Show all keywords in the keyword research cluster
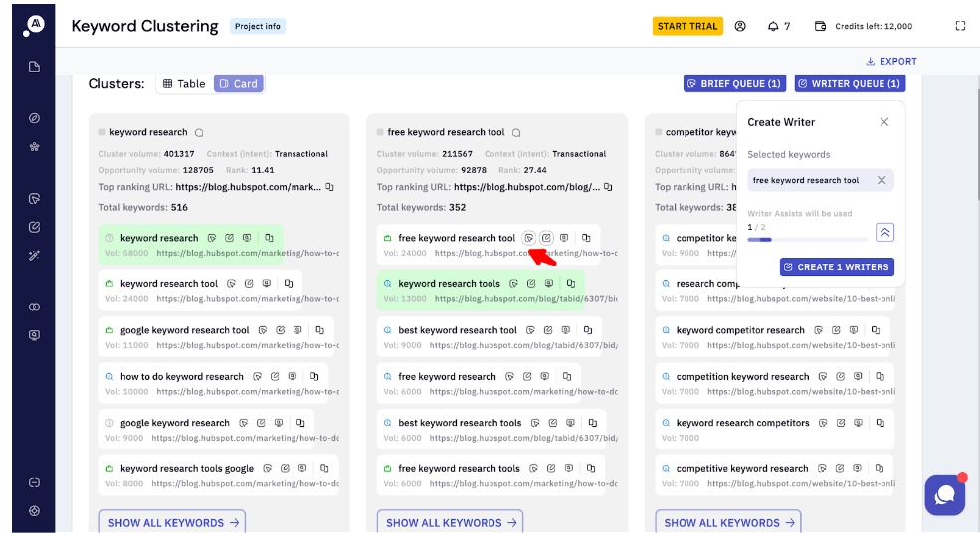 tap(172, 522)
